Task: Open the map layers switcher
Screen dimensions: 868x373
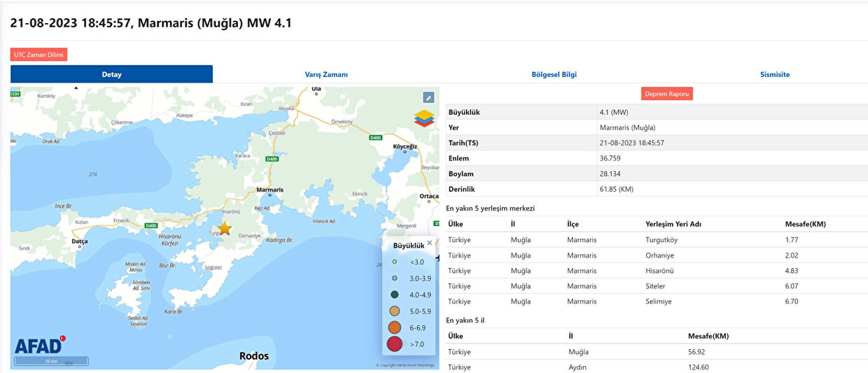Action: [423, 118]
